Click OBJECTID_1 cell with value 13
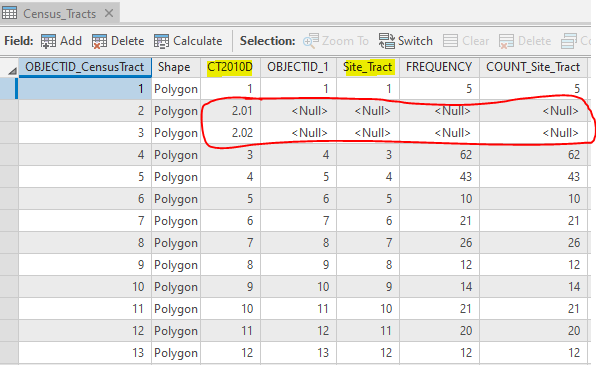The height and width of the screenshot is (365, 596). pyautogui.click(x=298, y=353)
